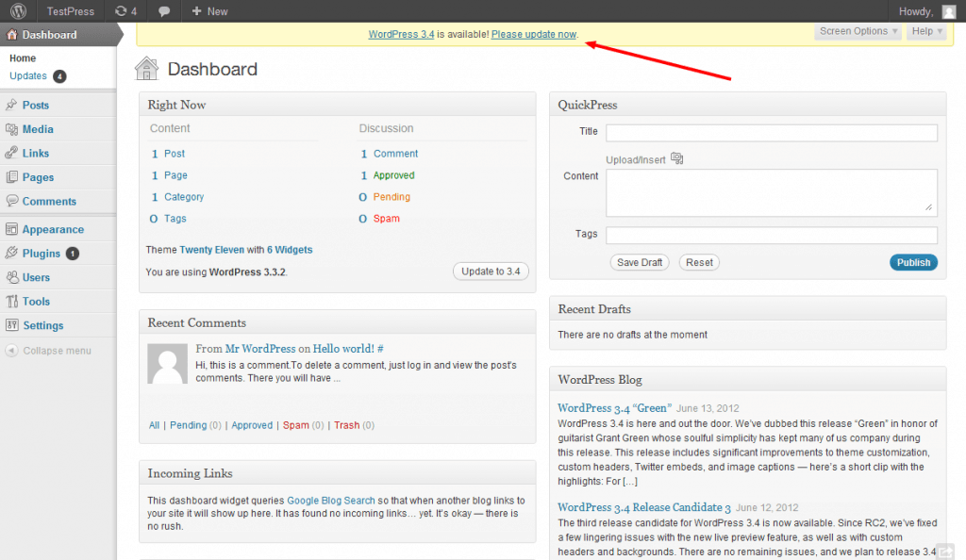Click Save Draft in QuickPress
966x560 pixels.
pos(640,262)
